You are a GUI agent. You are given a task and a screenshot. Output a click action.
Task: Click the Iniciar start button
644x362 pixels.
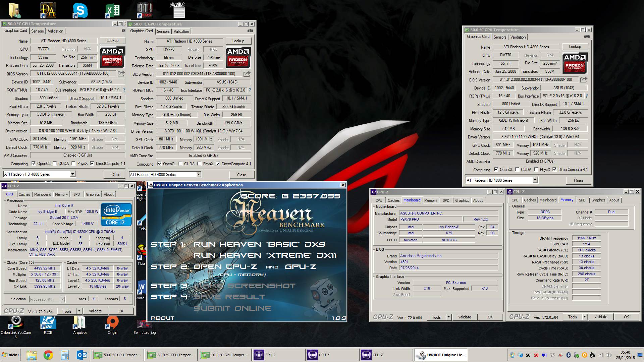coord(10,355)
